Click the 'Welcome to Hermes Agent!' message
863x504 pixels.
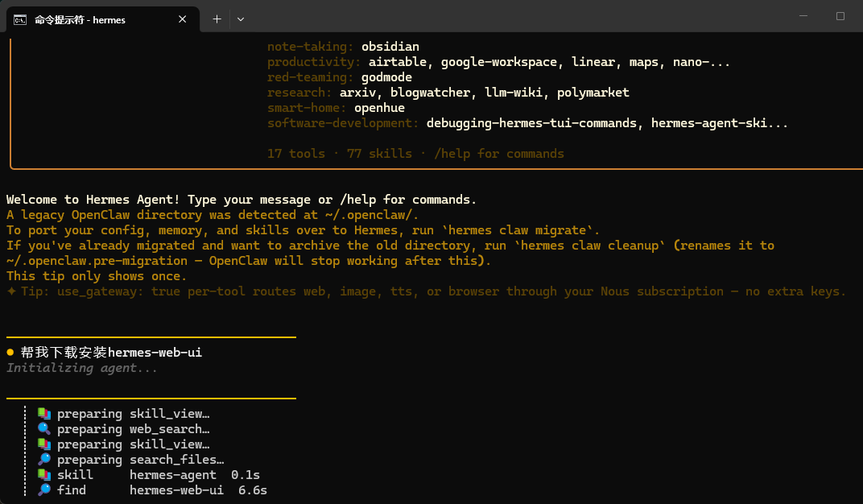coord(93,200)
